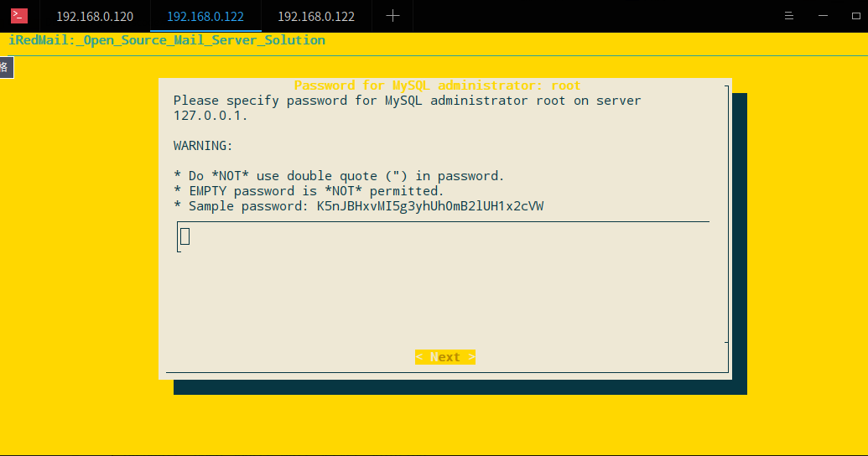Click the red terminal app icon
Screen dimensions: 868x456
coord(19,15)
